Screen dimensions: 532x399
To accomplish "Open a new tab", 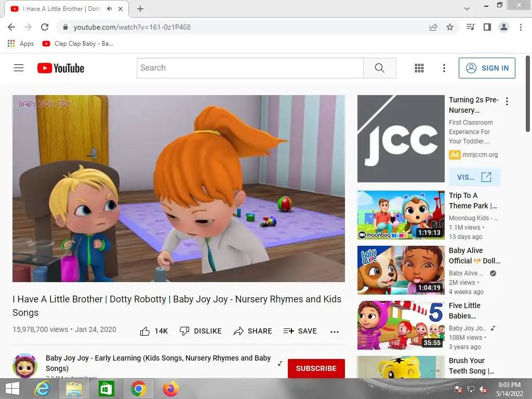I will tap(140, 9).
